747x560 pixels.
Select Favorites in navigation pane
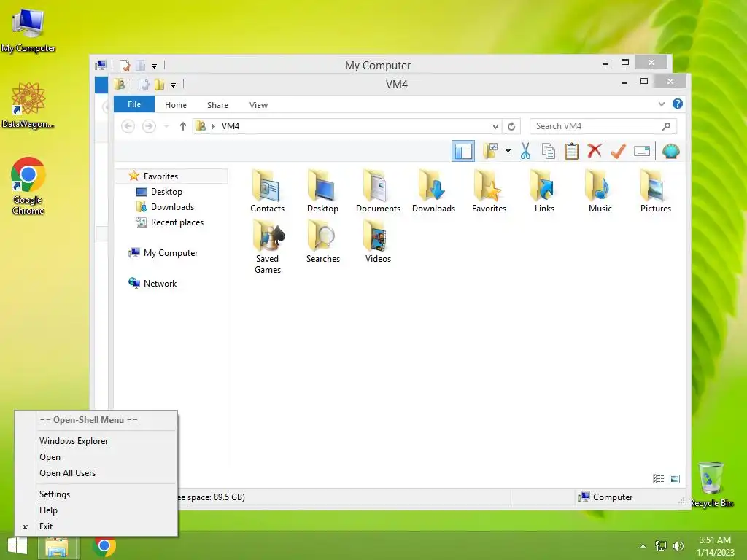coord(160,176)
